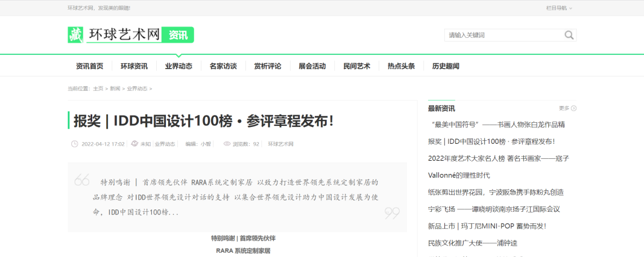Open the 名家访谈 nav item
Screen dimensions: 644x257
pyautogui.click(x=223, y=66)
